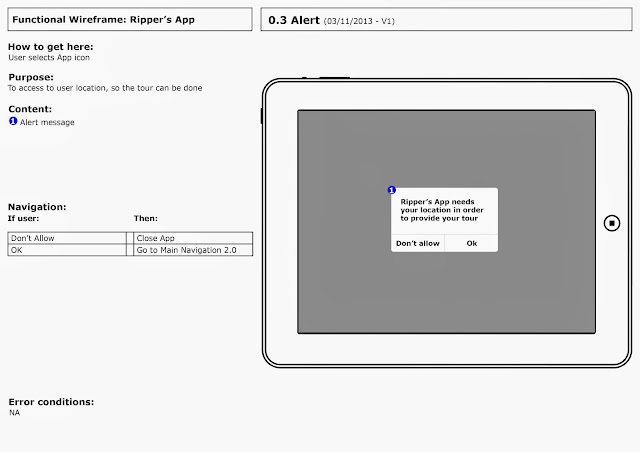Image resolution: width=640 pixels, height=452 pixels.
Task: Click the 'Don't Allow' table cell
Action: 67,238
